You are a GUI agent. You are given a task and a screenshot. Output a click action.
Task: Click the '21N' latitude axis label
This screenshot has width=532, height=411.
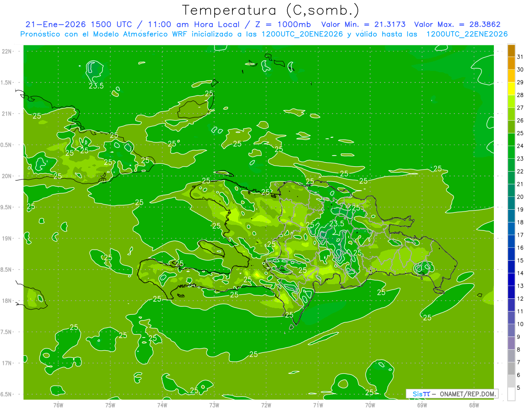(8, 114)
